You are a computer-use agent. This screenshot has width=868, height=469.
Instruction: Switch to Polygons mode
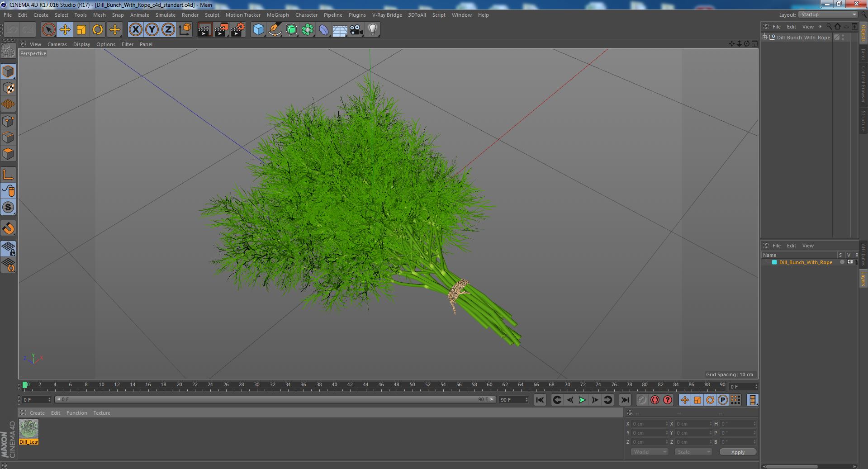[x=8, y=154]
